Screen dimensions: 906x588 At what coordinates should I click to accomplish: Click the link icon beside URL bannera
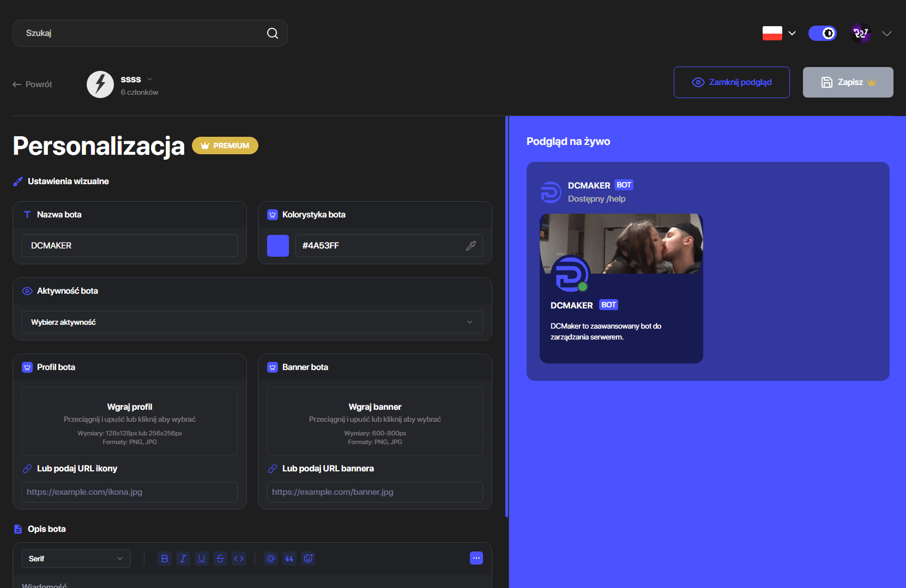(x=273, y=469)
